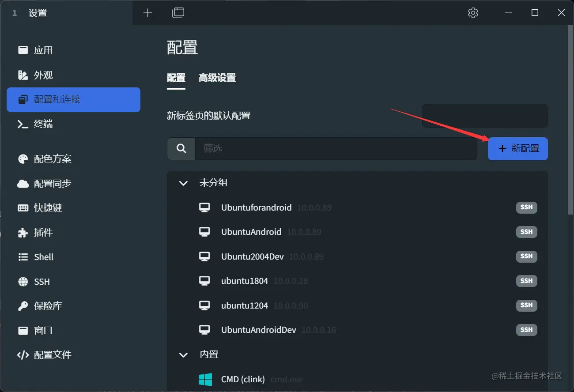Click the Windows logo icon next to CMD (clink)
Screen dimensions: 574x392
(x=205, y=379)
